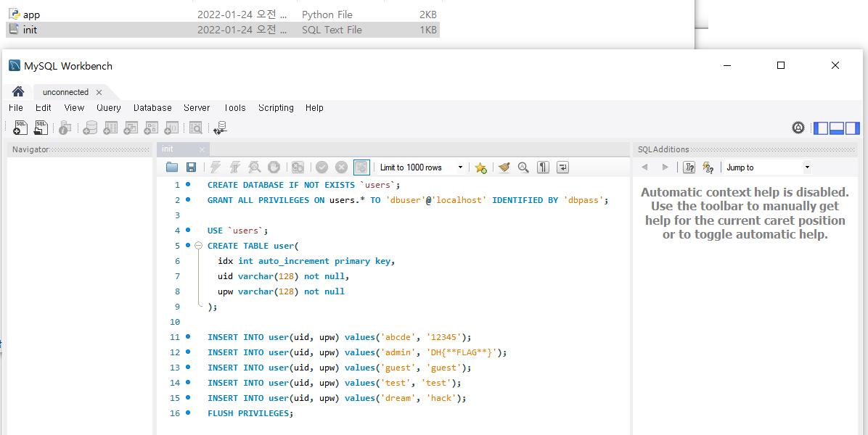The height and width of the screenshot is (435, 868).
Task: Open the Jump to dropdown
Action: click(x=768, y=167)
